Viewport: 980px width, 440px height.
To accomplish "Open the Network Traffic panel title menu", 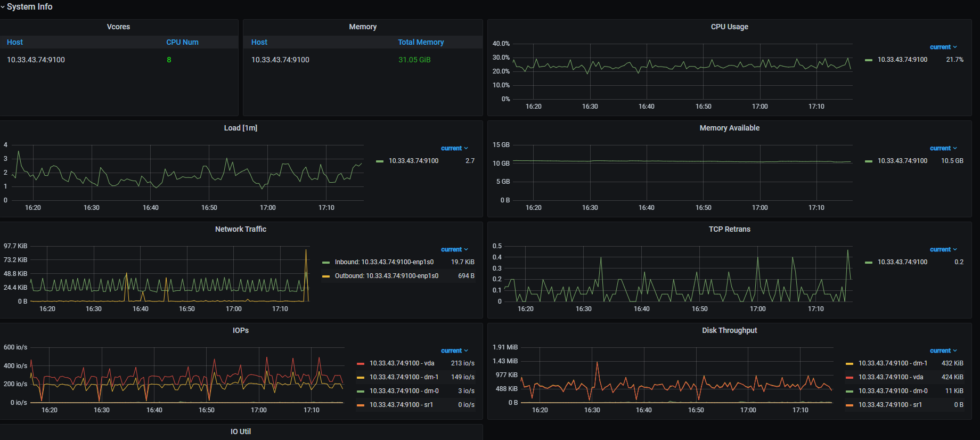I will [240, 229].
